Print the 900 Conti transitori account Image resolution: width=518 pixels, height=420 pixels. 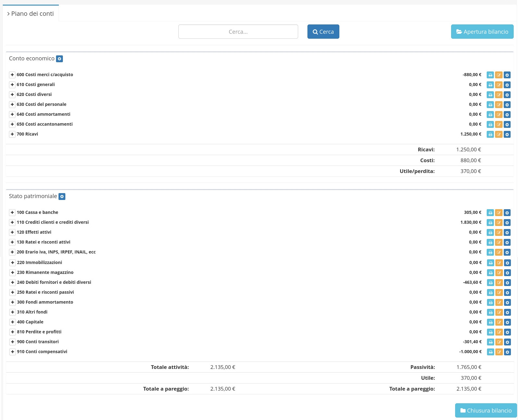[490, 342]
